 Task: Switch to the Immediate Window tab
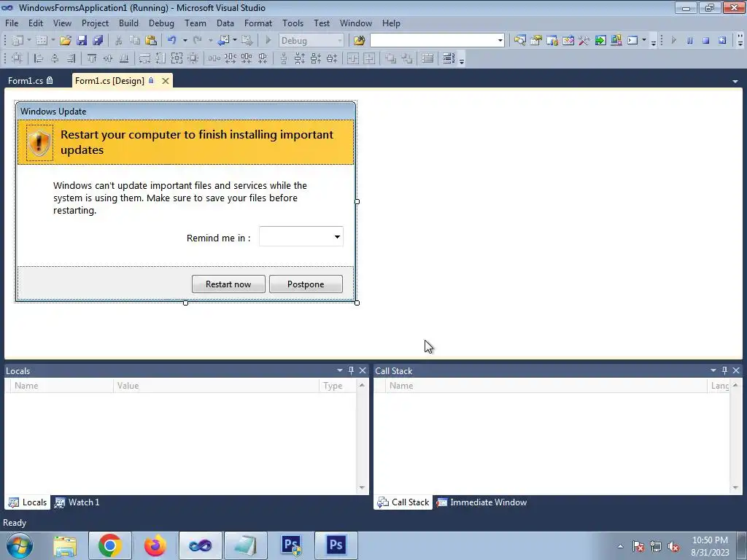click(482, 502)
